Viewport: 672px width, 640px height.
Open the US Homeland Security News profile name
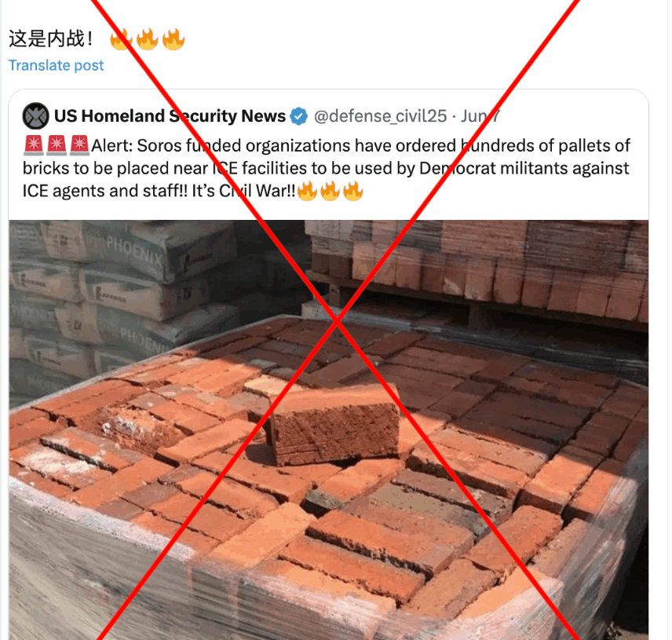coord(170,115)
